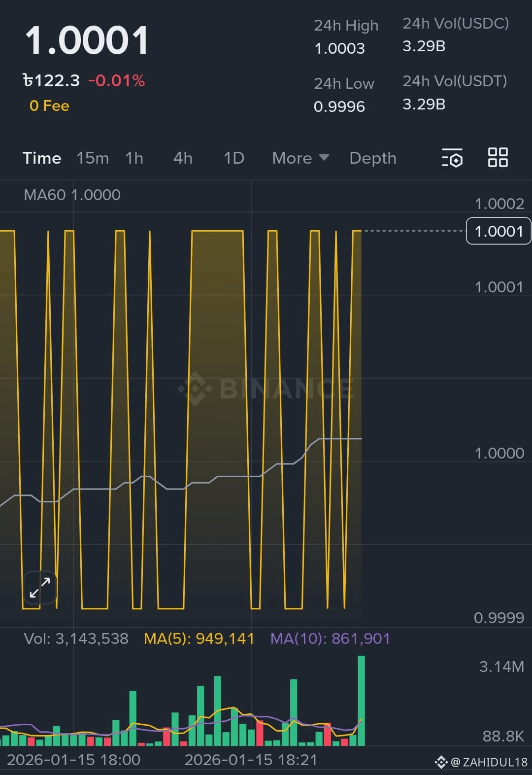Click the 24h High value 1.0003

[x=339, y=49]
